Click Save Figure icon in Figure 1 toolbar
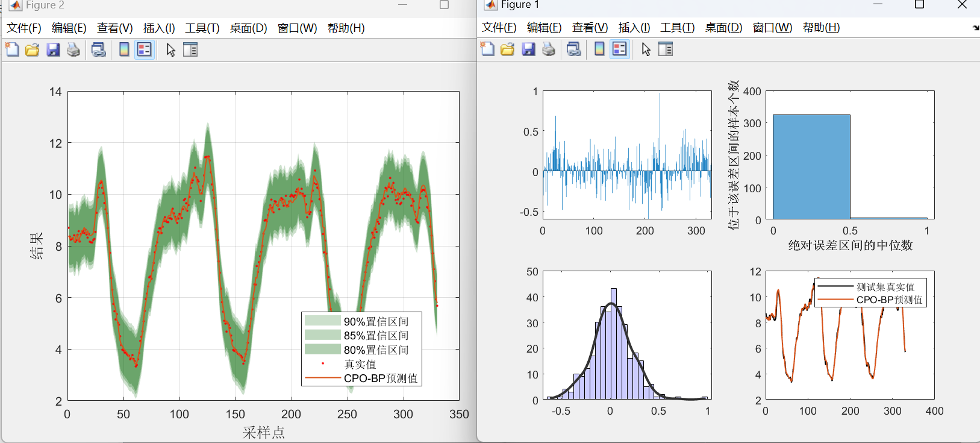The width and height of the screenshot is (980, 443). click(529, 49)
